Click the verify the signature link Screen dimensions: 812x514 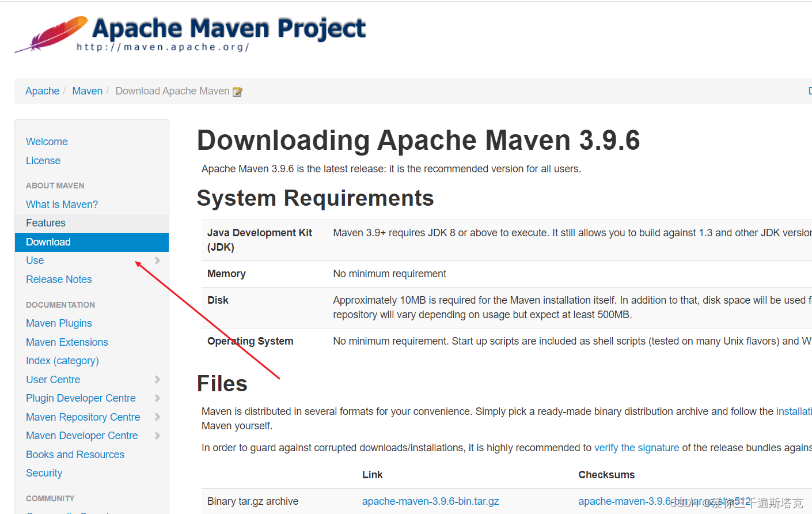pyautogui.click(x=636, y=447)
